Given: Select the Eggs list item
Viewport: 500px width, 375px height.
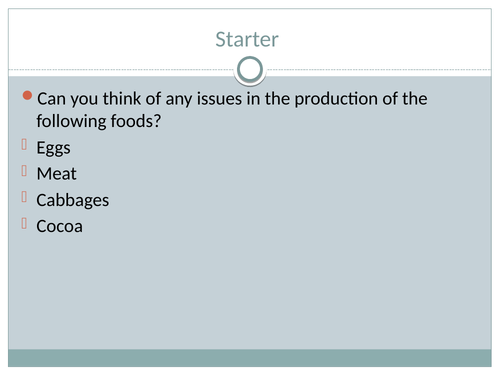Looking at the screenshot, I should click(53, 148).
